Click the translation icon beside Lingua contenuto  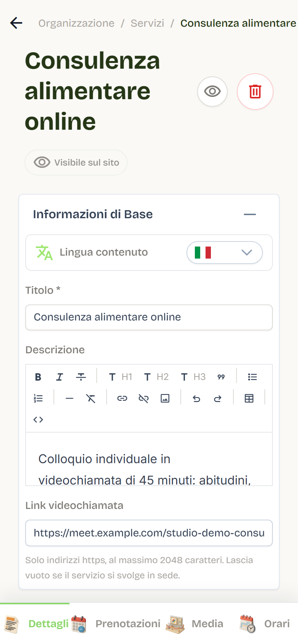(44, 253)
